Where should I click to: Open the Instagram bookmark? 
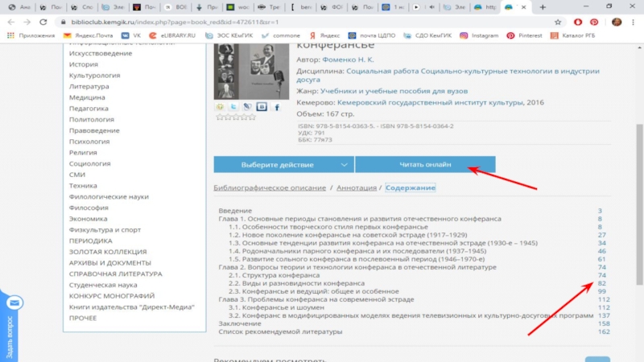pyautogui.click(x=484, y=35)
